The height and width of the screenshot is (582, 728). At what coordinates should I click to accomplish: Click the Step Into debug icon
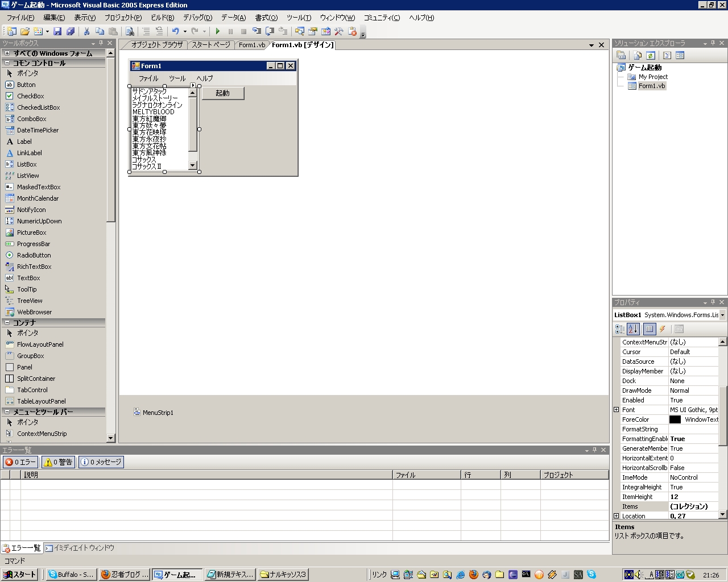tap(257, 31)
